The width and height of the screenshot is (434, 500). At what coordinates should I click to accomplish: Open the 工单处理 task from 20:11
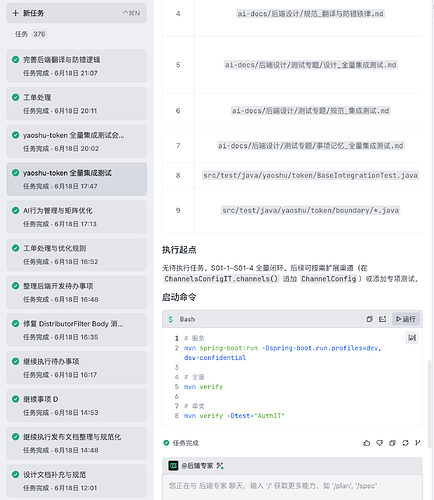76,104
